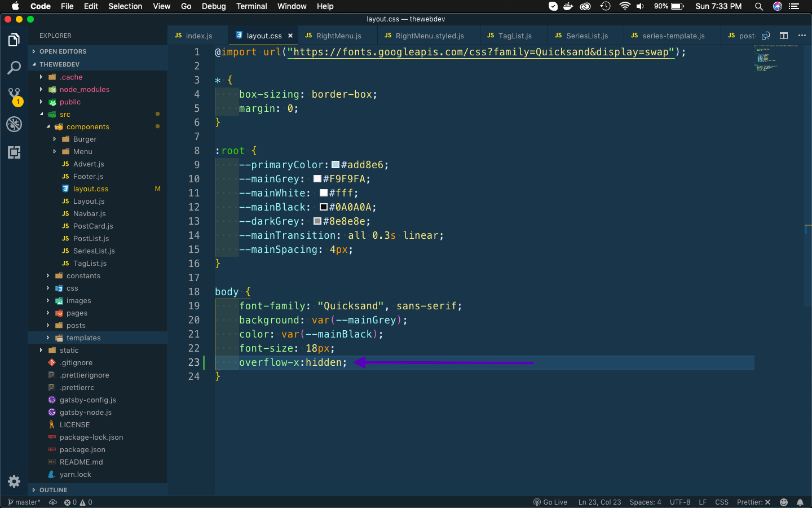Click the synchronize changes icon in status bar

pyautogui.click(x=53, y=502)
